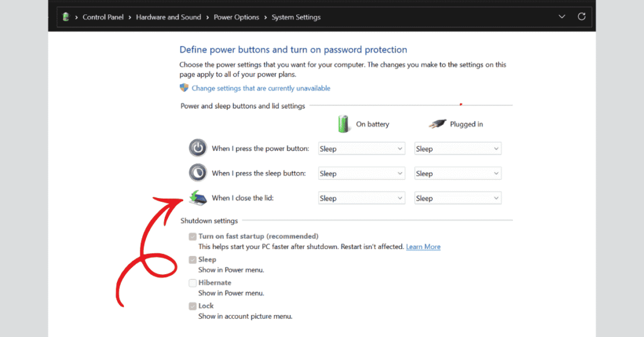Image resolution: width=644 pixels, height=337 pixels.
Task: Click Show in account picture menu text
Action: tap(245, 316)
